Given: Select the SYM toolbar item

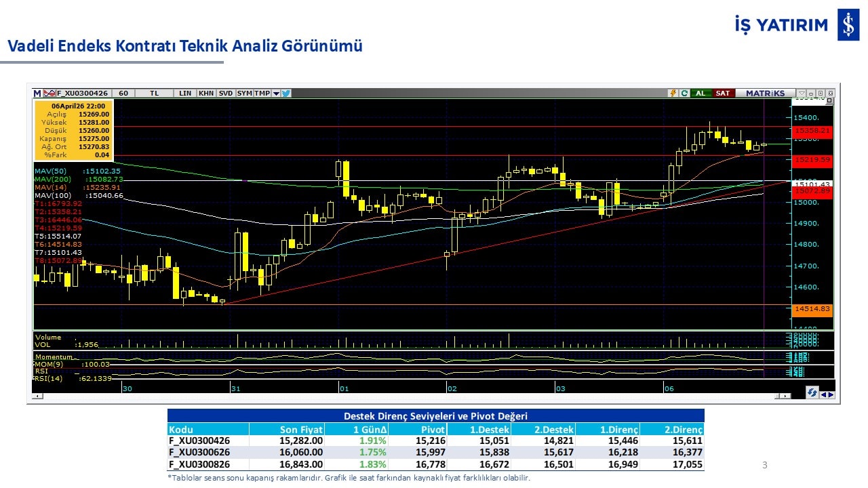Looking at the screenshot, I should click(244, 94).
